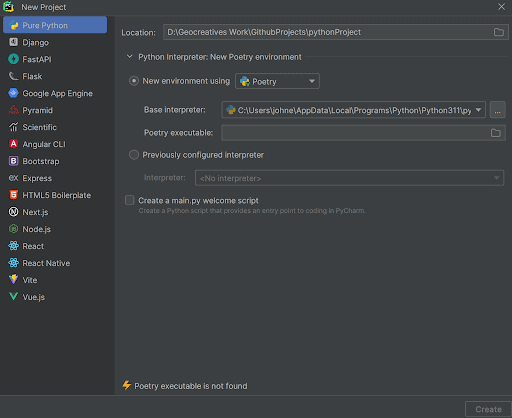The image size is (512, 418).
Task: Open the No interpreter dropdown
Action: pos(349,178)
